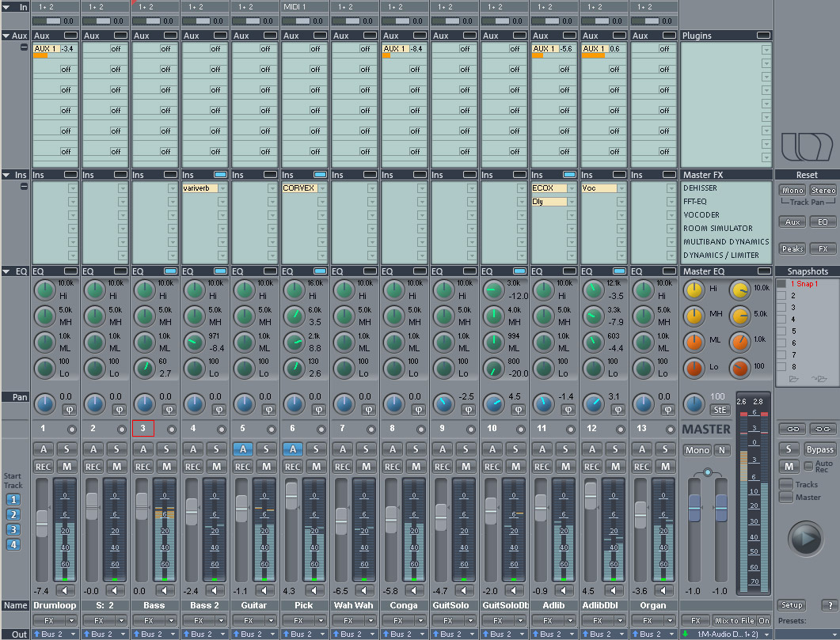840x640 pixels.
Task: Collapse the Aux section triangle
Action: point(6,36)
